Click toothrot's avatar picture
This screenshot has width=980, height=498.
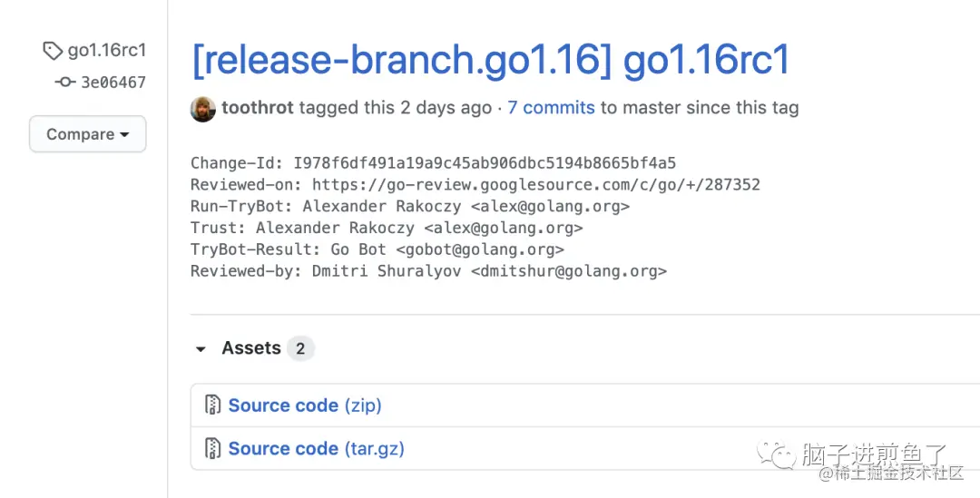tap(202, 109)
